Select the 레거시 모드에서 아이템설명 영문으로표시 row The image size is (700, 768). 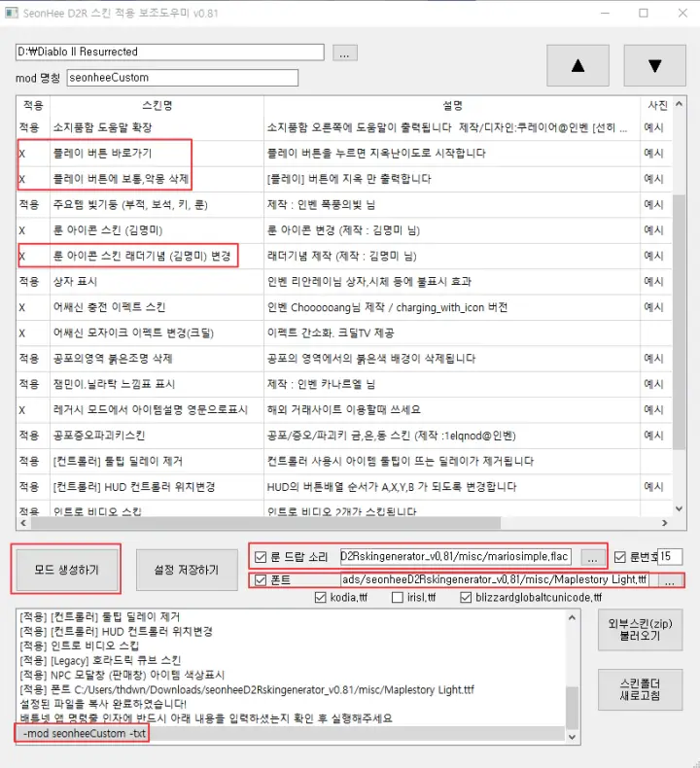point(344,410)
